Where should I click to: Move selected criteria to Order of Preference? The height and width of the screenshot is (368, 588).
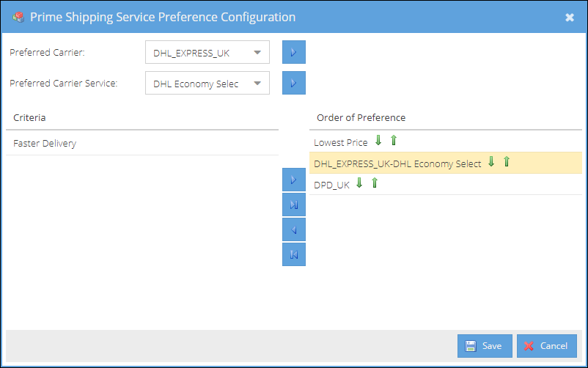293,180
